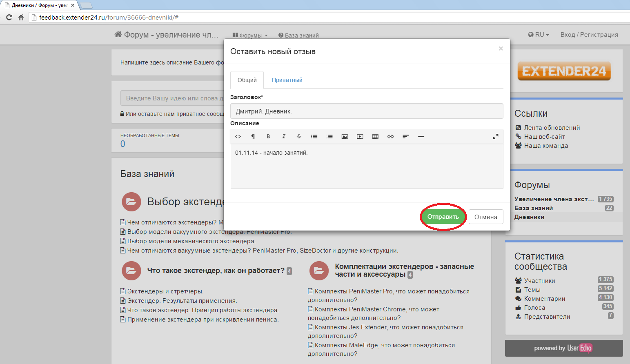The image size is (630, 364).
Task: Apply italic formatting in editor
Action: [284, 137]
